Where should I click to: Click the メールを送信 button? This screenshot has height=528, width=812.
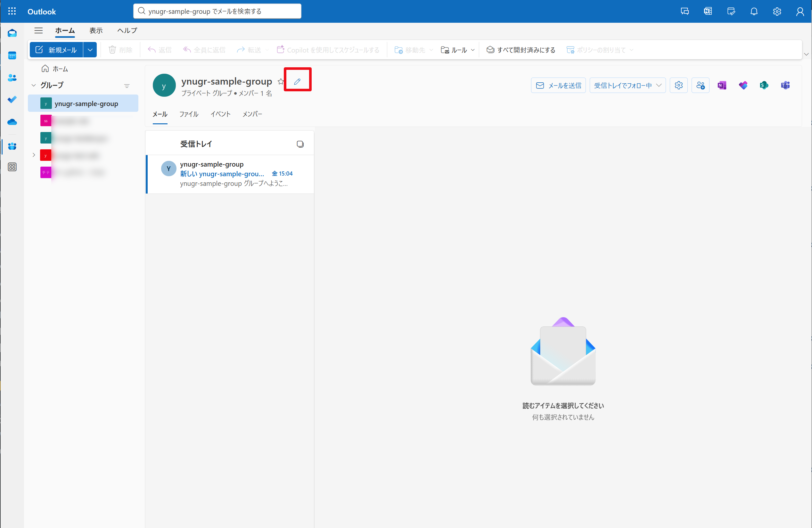click(x=558, y=85)
